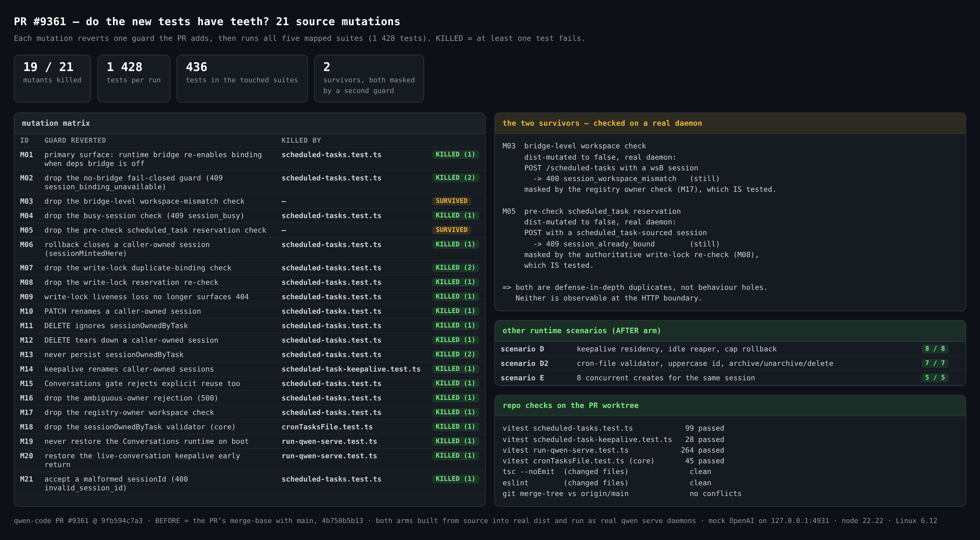The width and height of the screenshot is (980, 540).
Task: Click KILLED (2) badge in M02 row
Action: (455, 178)
